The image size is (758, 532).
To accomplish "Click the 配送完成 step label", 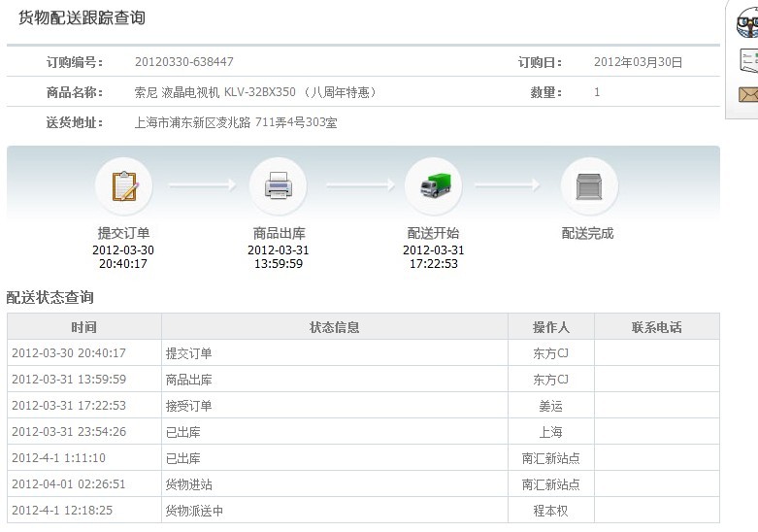I will (x=587, y=234).
